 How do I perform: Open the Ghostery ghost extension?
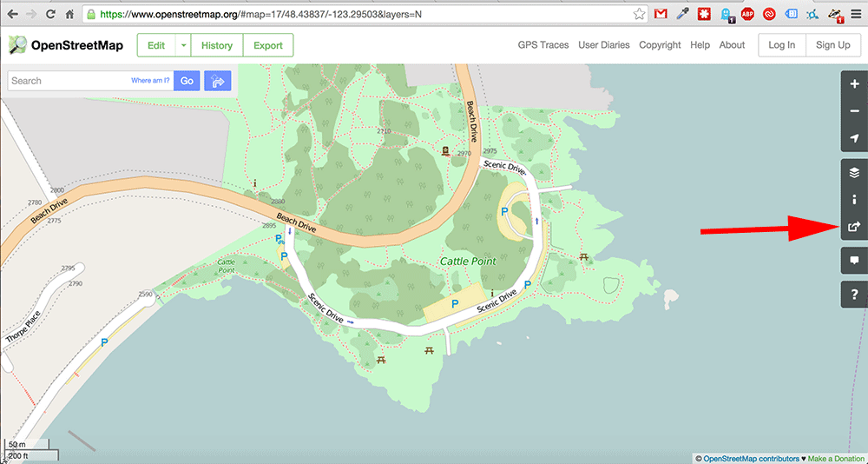[727, 15]
